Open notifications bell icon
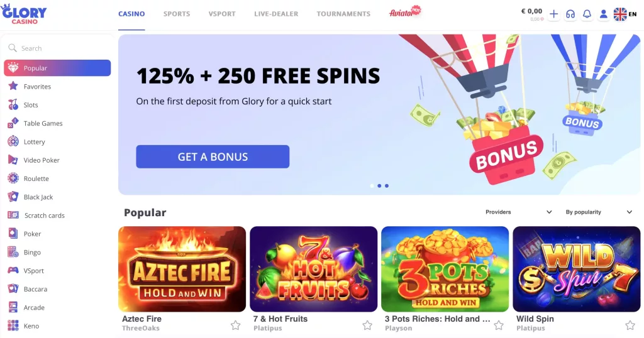This screenshot has width=644, height=338. [587, 14]
